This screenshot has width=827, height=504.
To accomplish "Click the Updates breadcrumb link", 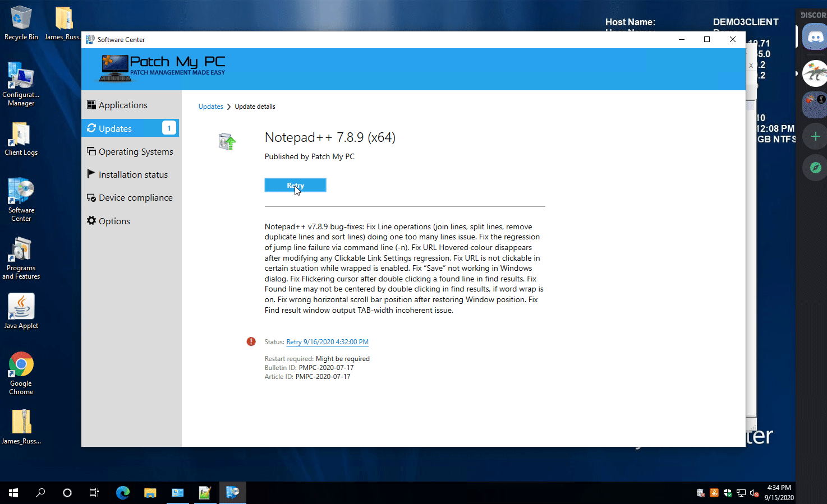I will [210, 107].
